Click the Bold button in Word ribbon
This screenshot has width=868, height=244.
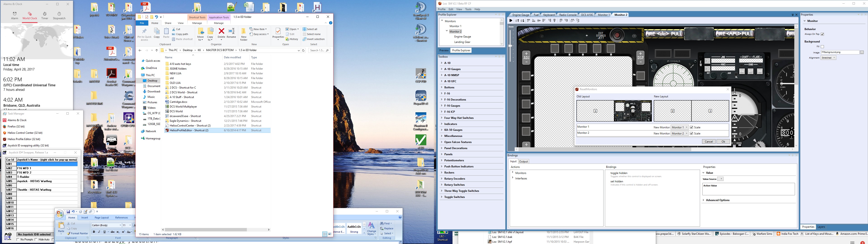[x=94, y=232]
